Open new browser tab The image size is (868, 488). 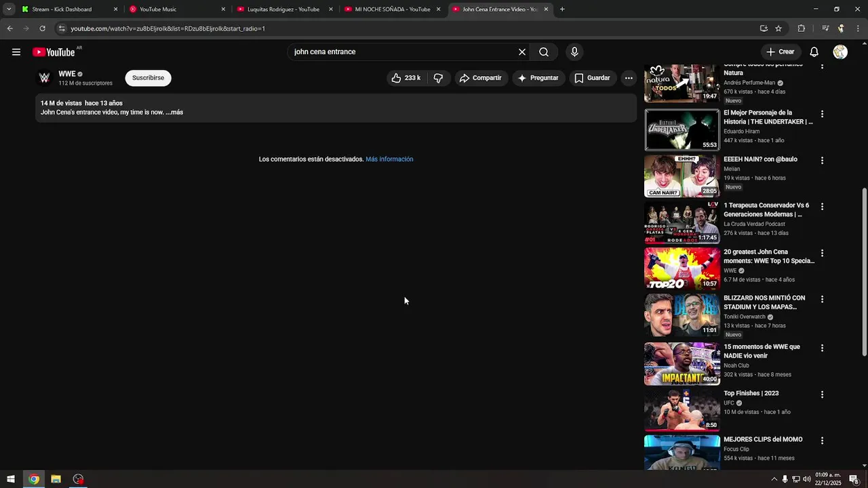pos(562,9)
